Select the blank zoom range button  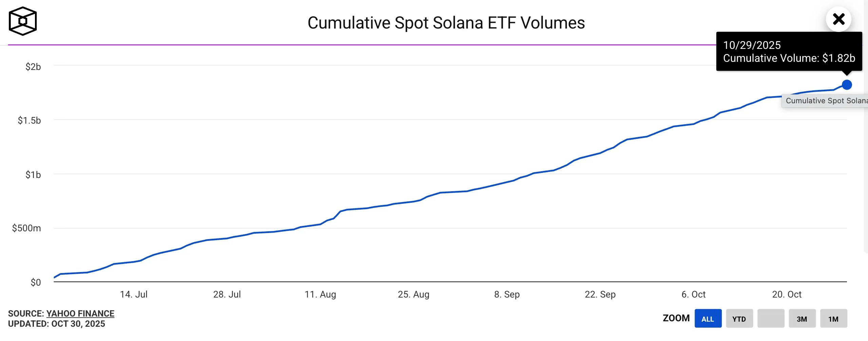pos(771,319)
